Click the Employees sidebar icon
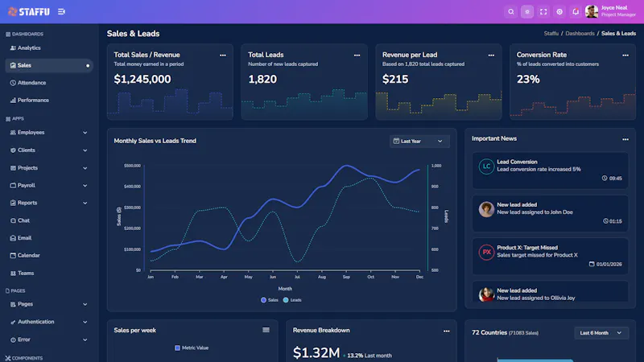 [x=13, y=133]
